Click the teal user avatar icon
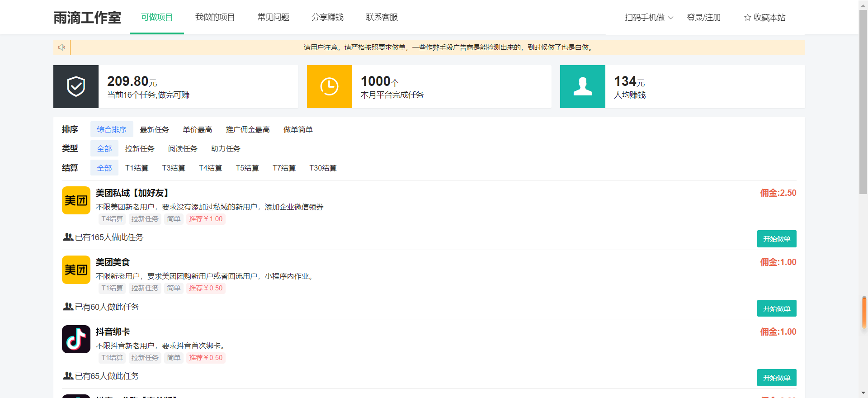The width and height of the screenshot is (868, 398). pyautogui.click(x=583, y=86)
